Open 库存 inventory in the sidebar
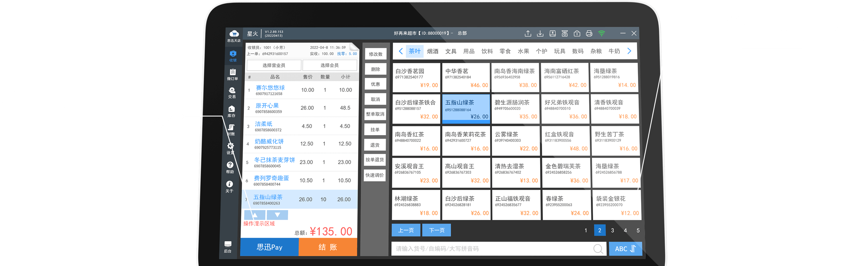 (x=232, y=111)
